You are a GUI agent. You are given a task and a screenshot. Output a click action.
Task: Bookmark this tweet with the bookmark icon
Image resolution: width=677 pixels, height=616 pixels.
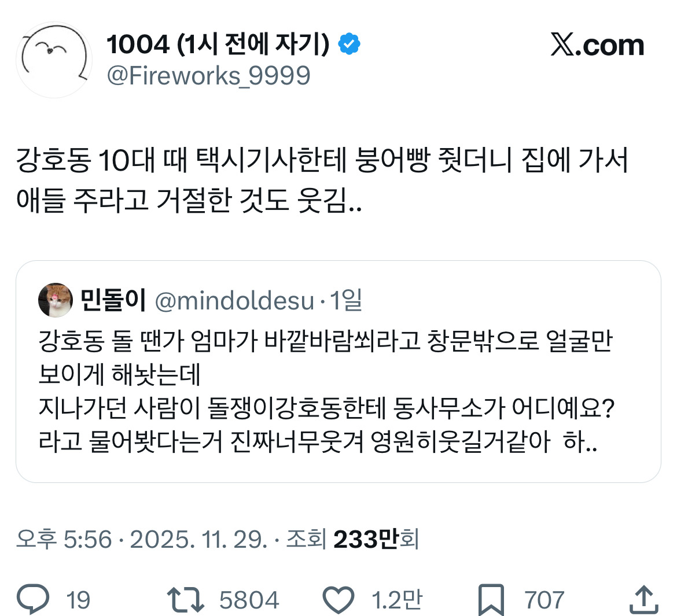point(491,600)
